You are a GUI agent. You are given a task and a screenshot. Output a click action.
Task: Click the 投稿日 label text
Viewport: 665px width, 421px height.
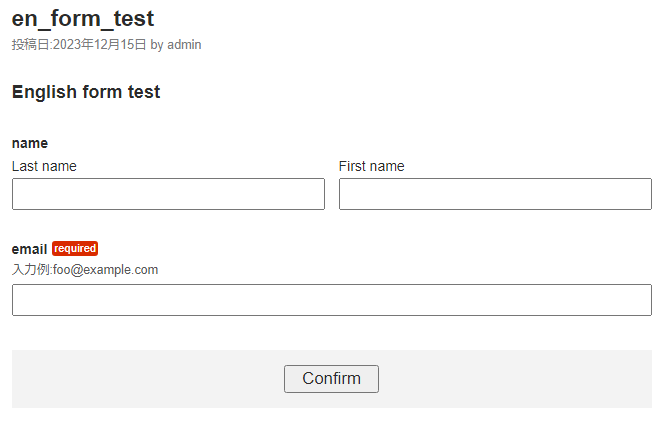[x=30, y=44]
